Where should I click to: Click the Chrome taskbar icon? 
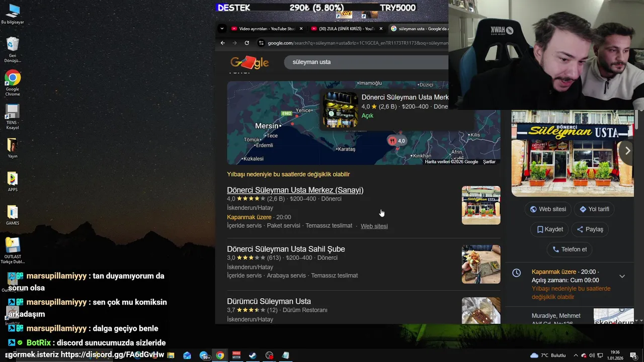[220, 355]
